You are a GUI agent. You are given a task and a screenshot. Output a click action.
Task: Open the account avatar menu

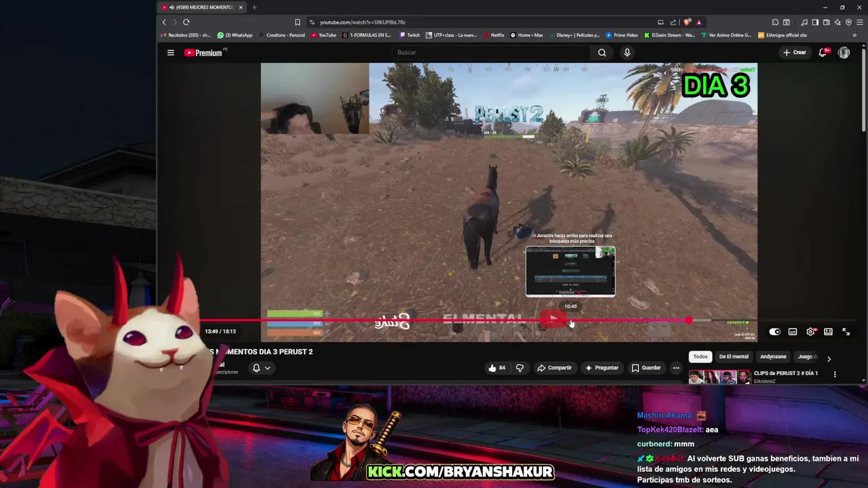(x=844, y=52)
